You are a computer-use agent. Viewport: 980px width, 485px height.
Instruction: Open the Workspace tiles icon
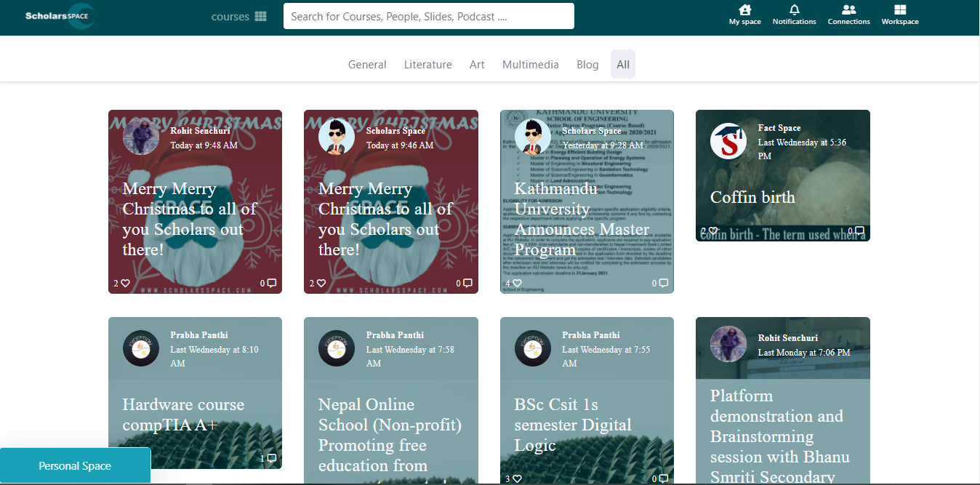[900, 10]
